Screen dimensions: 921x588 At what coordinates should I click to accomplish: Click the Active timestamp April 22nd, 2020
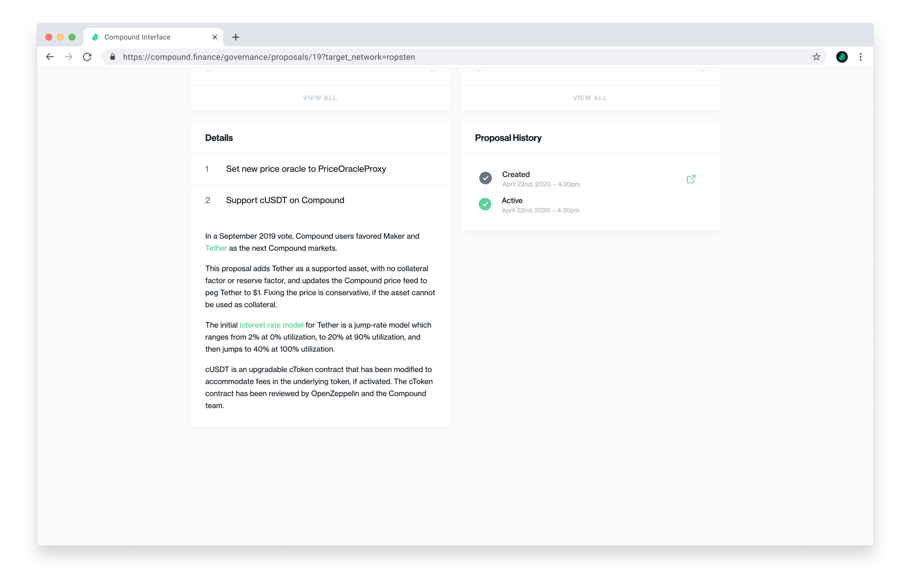coord(540,210)
